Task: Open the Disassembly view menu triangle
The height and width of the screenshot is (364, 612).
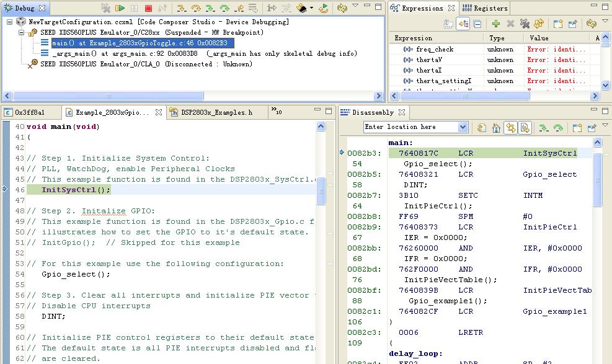Action: [x=605, y=125]
